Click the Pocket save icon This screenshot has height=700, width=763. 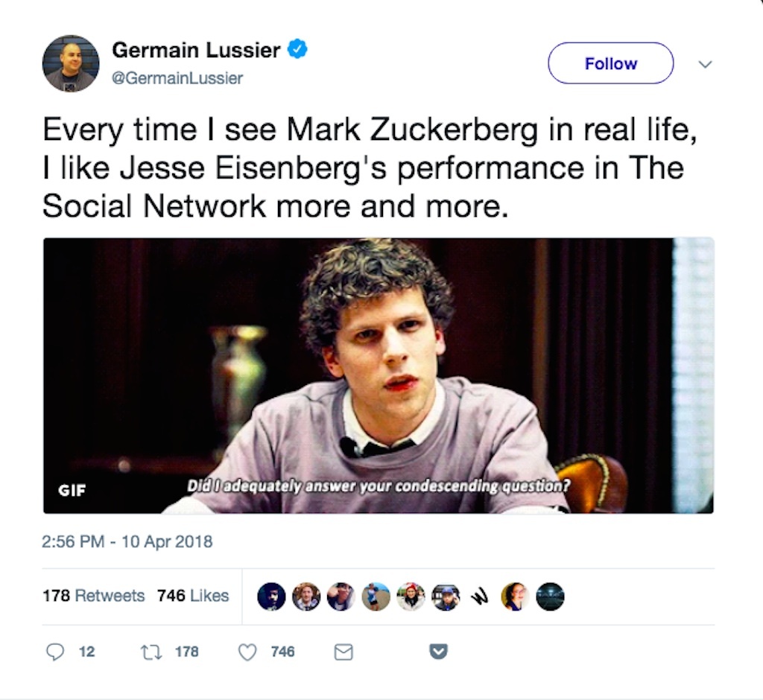(x=438, y=652)
